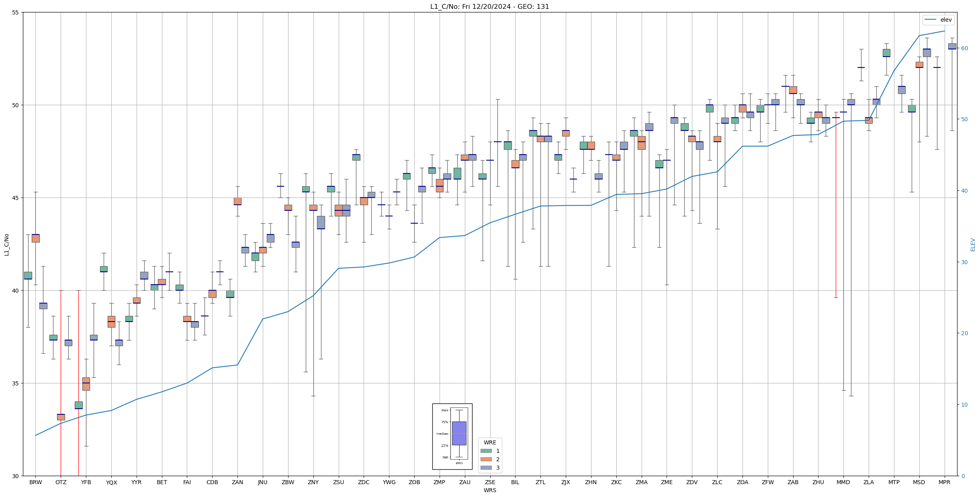The image size is (980, 497).
Task: Click the ZAN station tick label
Action: point(237,482)
